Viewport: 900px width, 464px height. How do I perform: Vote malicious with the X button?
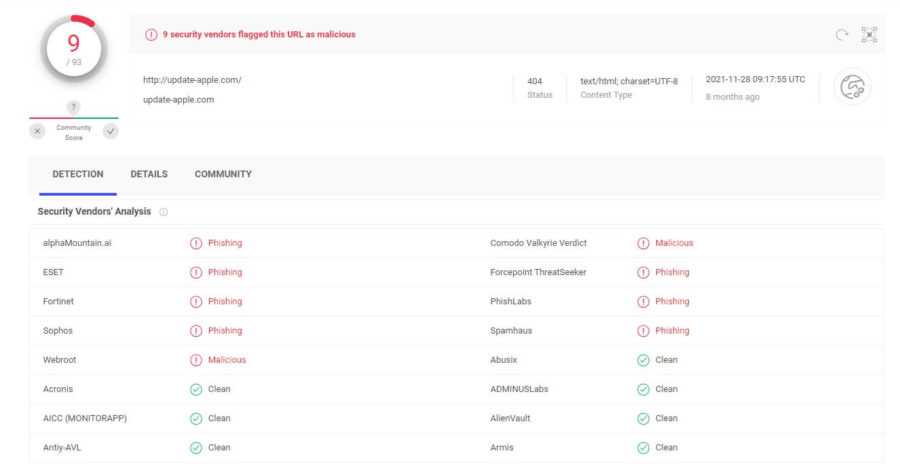click(x=37, y=132)
